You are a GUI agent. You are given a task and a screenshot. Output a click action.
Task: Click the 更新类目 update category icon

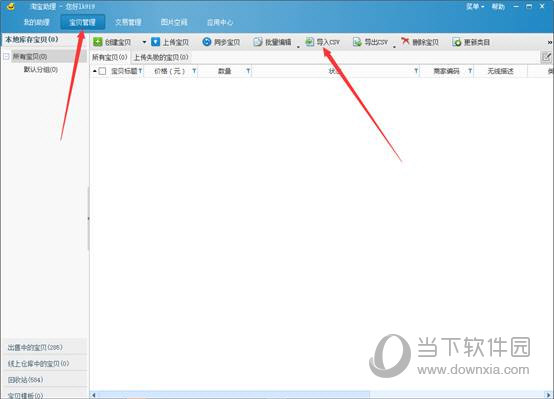click(x=457, y=42)
